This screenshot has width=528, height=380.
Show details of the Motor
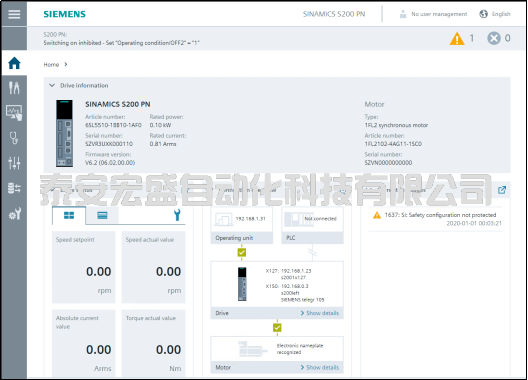[x=320, y=367]
